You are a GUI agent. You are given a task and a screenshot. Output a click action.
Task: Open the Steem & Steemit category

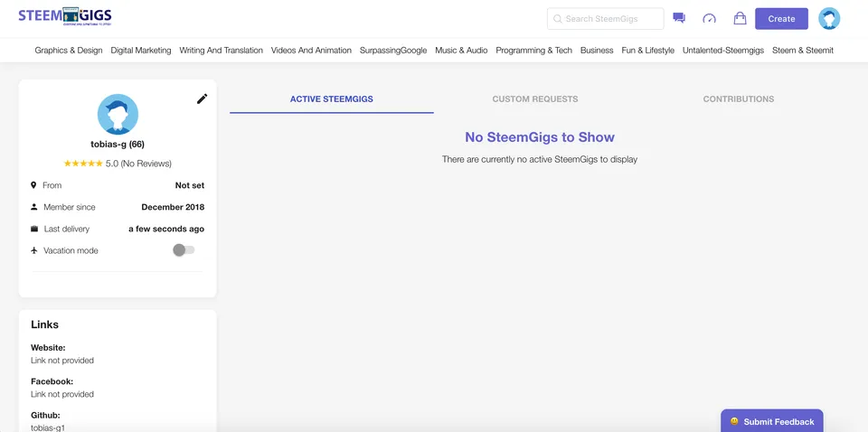[803, 51]
